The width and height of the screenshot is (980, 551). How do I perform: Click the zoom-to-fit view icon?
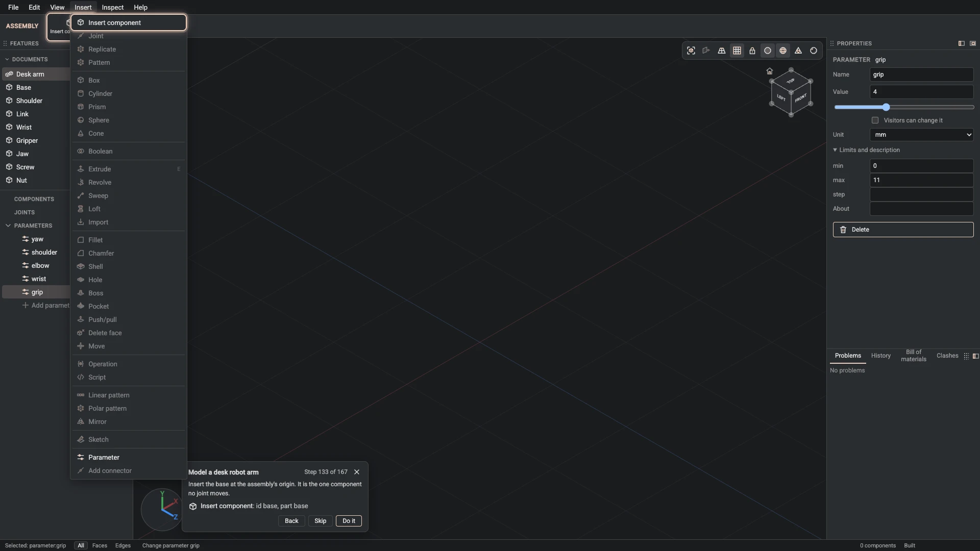(691, 51)
